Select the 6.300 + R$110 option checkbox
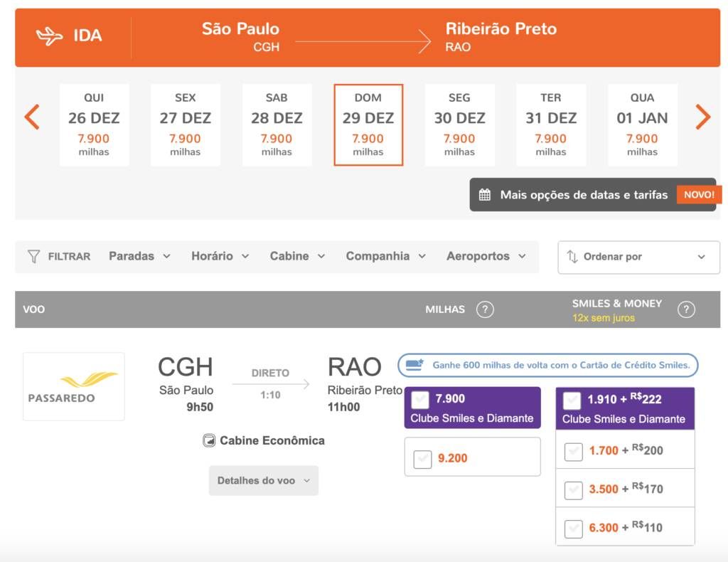Screen dimensions: 728x562 (x=574, y=528)
